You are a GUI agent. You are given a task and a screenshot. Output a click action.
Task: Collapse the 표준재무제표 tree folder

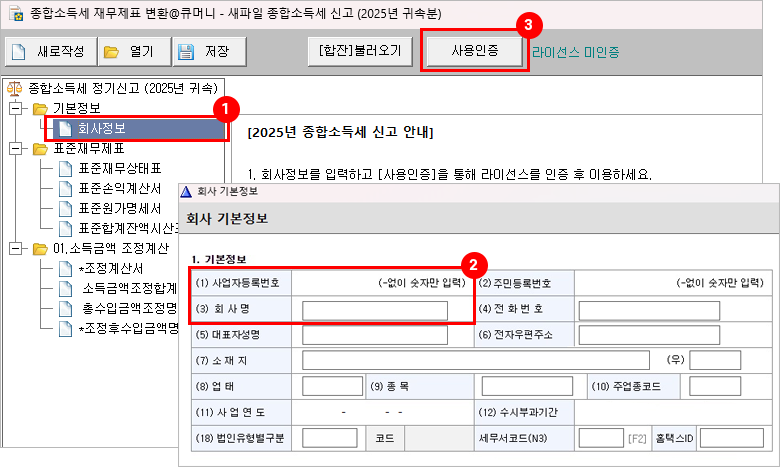click(16, 148)
